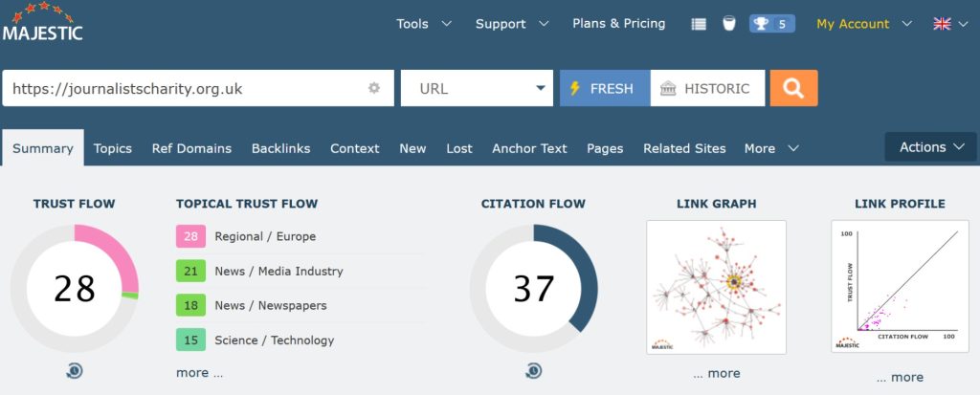The width and height of the screenshot is (980, 395).
Task: Expand the More tabs dropdown
Action: pos(771,149)
